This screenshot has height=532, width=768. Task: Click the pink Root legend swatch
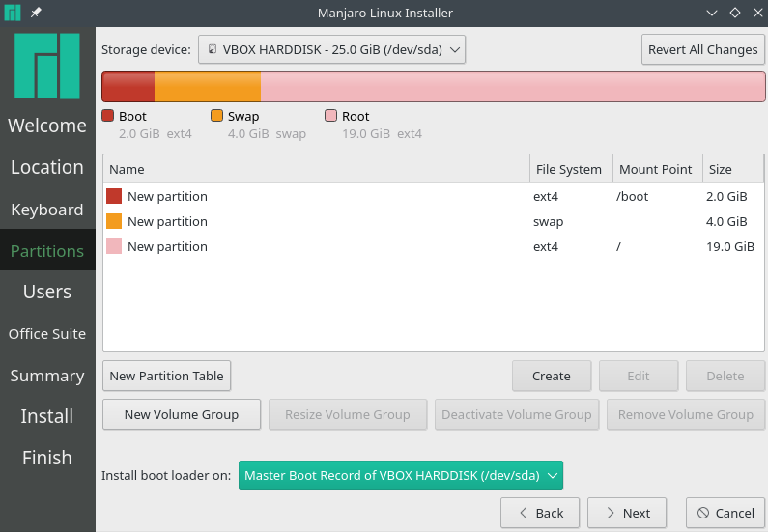click(331, 116)
